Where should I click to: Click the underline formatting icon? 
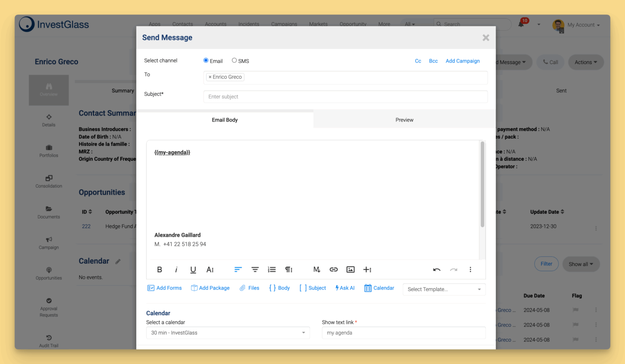193,270
